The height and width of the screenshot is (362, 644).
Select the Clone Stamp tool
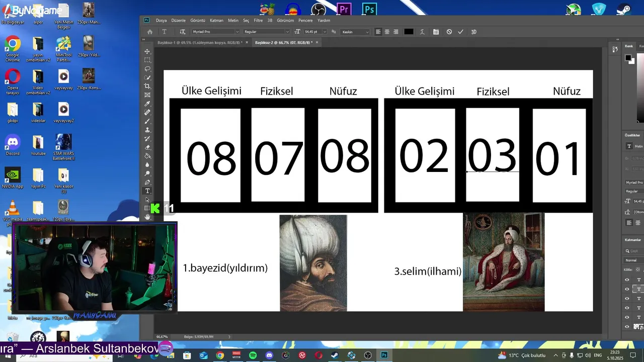(x=147, y=130)
